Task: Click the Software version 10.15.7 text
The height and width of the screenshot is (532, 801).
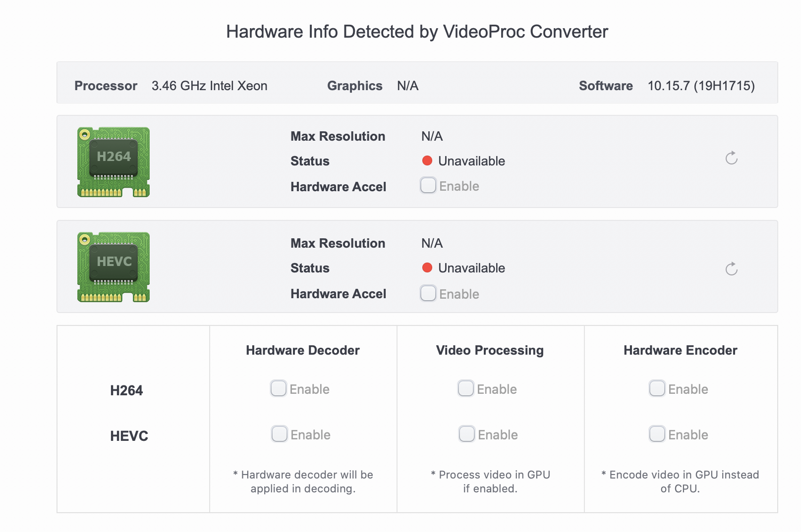Action: (701, 86)
